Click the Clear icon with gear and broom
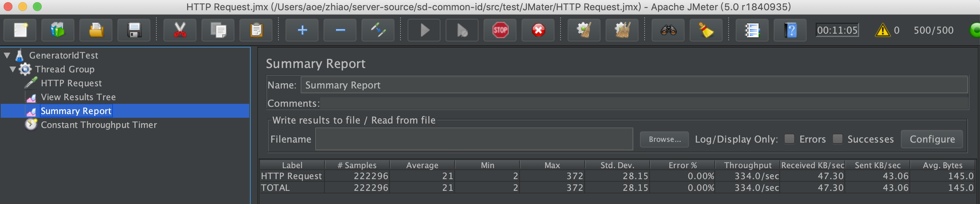Image resolution: width=980 pixels, height=204 pixels. (584, 30)
